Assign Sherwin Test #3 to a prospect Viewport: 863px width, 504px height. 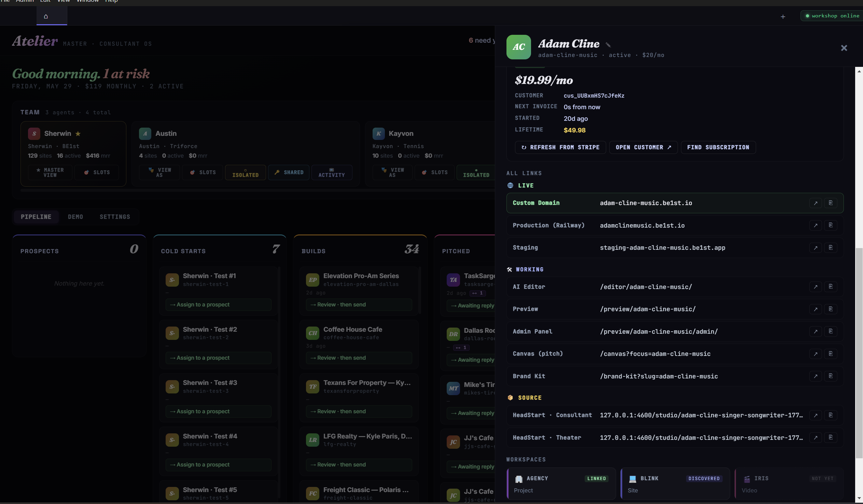[219, 412]
